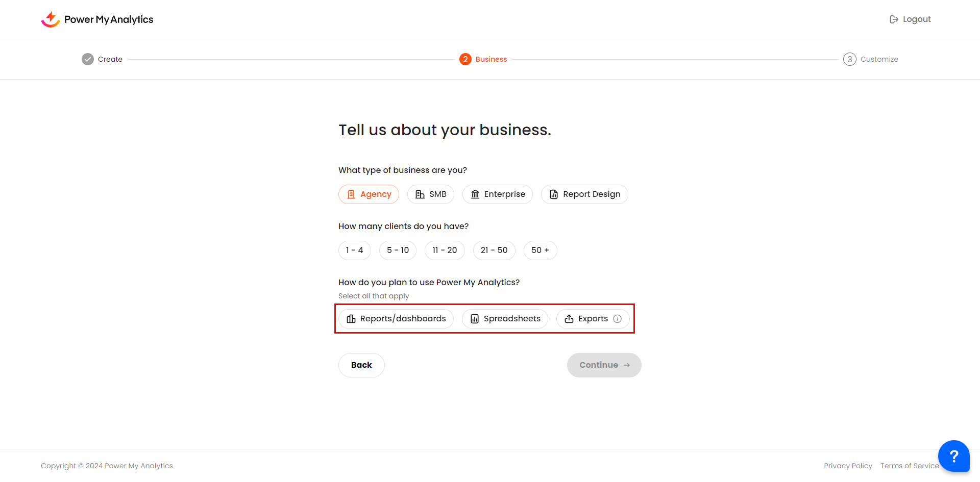Viewport: 980px width, 482px height.
Task: Click the Report Design document icon
Action: click(x=553, y=194)
